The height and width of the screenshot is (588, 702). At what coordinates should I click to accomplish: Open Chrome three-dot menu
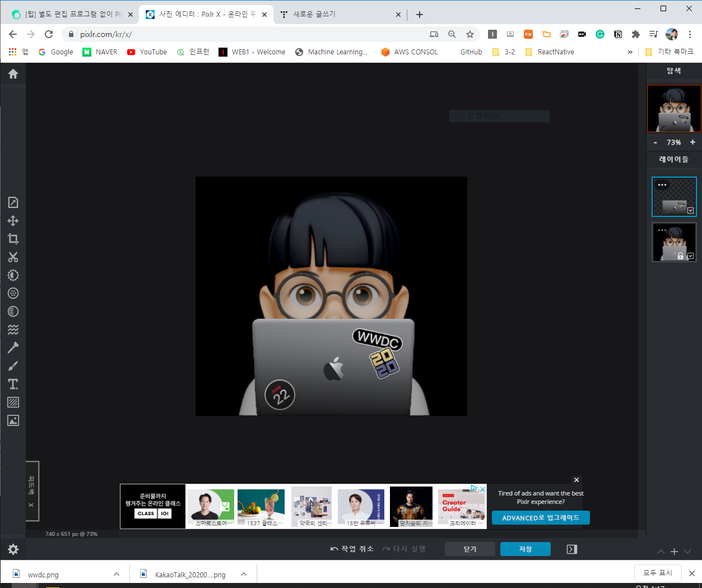pos(690,34)
